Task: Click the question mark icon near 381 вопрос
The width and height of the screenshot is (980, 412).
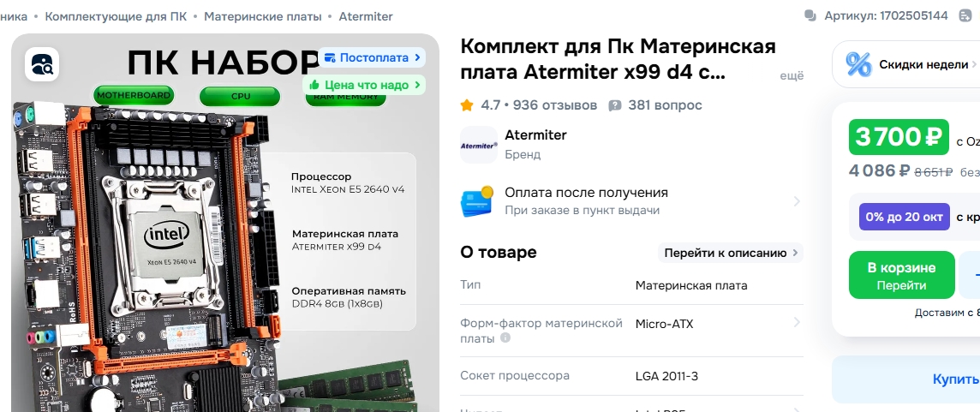Action: tap(615, 105)
